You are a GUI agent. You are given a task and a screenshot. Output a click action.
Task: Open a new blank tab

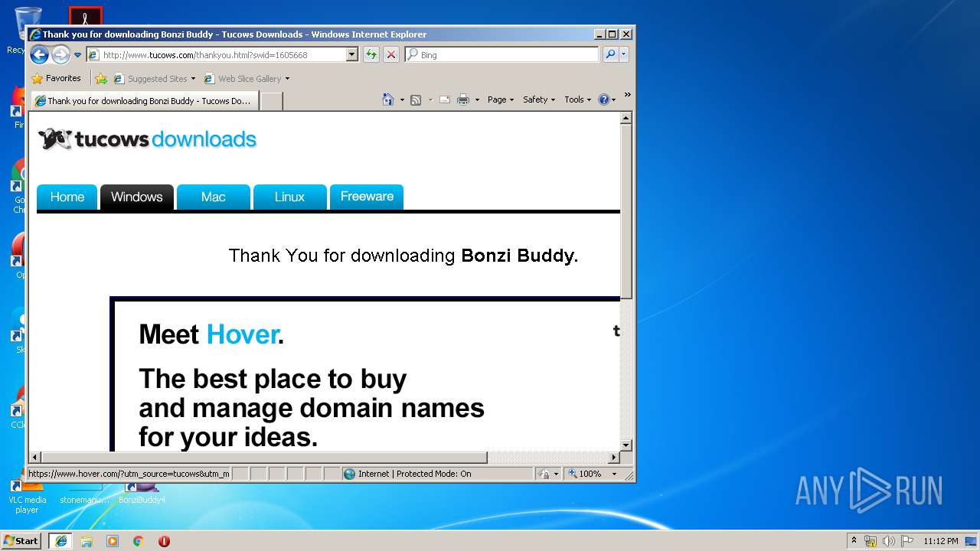[x=272, y=101]
